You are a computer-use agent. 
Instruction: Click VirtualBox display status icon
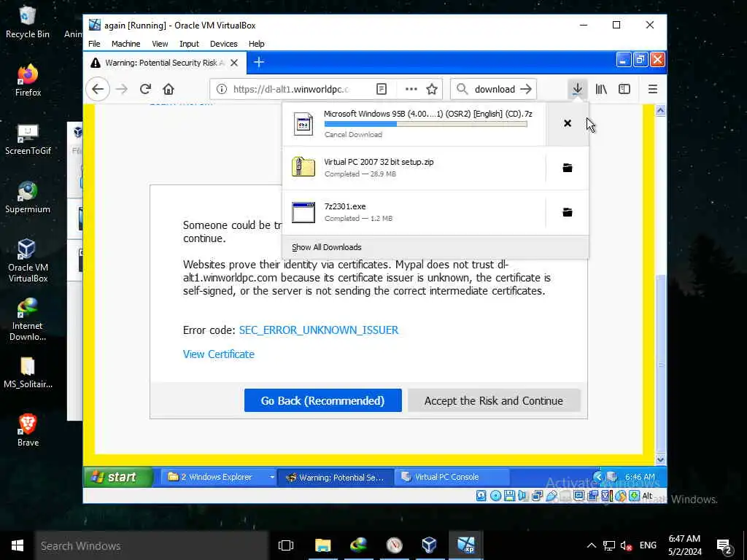578,496
